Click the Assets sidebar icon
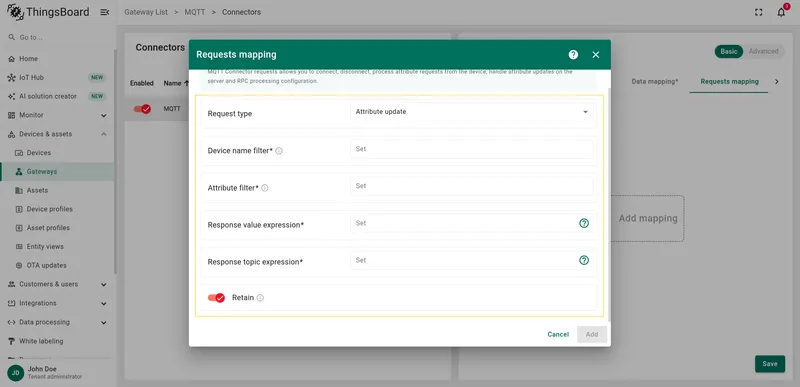Image resolution: width=800 pixels, height=387 pixels. pos(19,190)
